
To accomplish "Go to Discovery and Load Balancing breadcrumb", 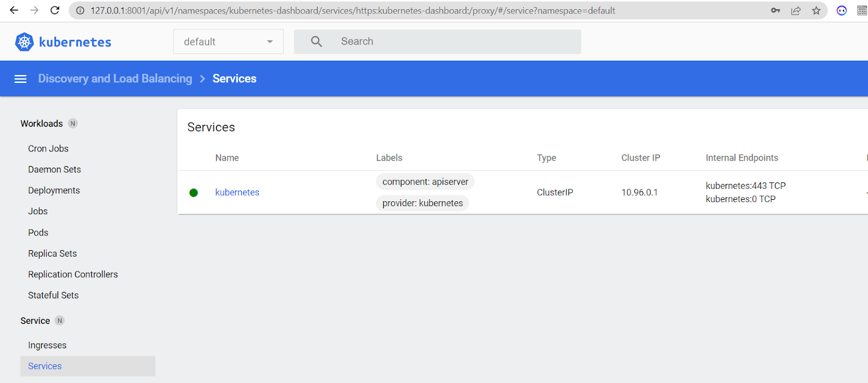I will tap(115, 79).
